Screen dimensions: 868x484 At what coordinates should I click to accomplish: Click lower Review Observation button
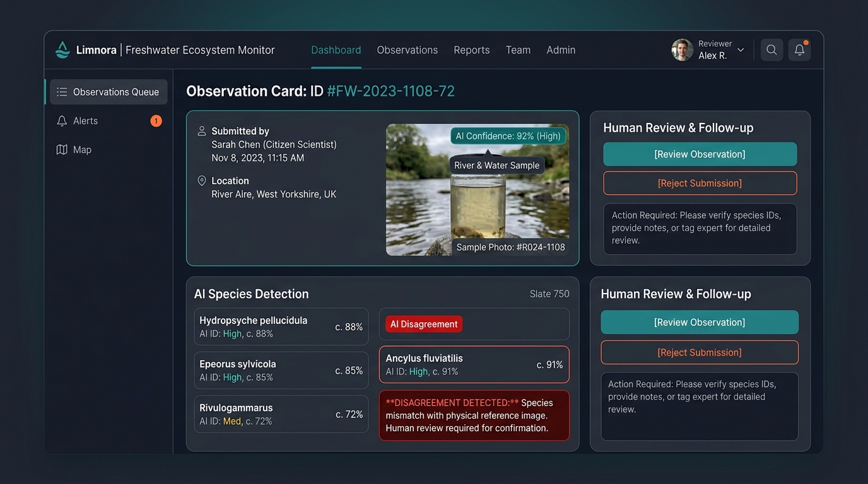tap(700, 322)
